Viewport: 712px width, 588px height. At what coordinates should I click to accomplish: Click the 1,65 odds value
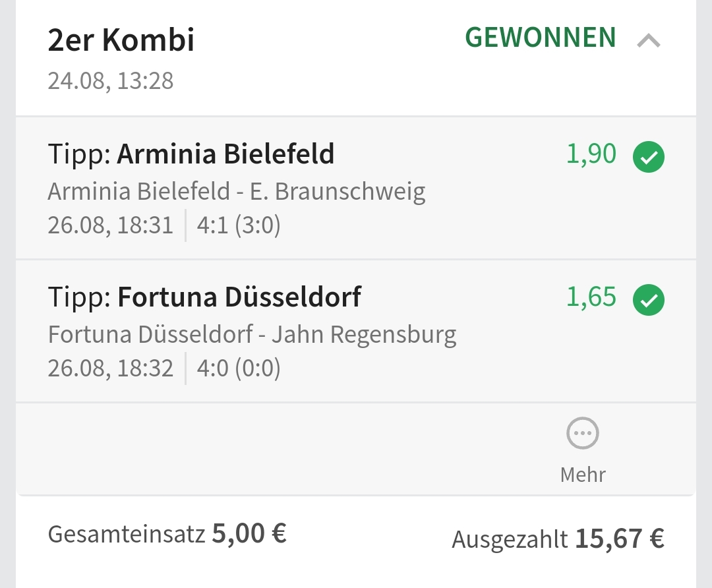pyautogui.click(x=591, y=297)
